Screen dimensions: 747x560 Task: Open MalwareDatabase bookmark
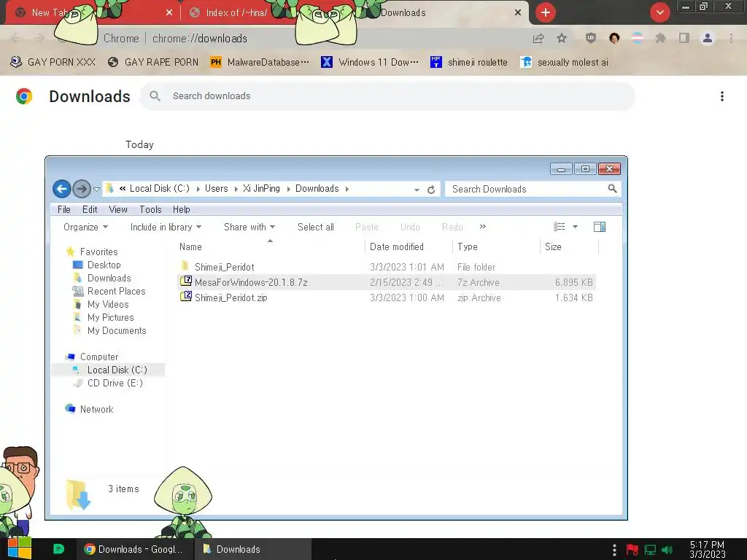[260, 62]
